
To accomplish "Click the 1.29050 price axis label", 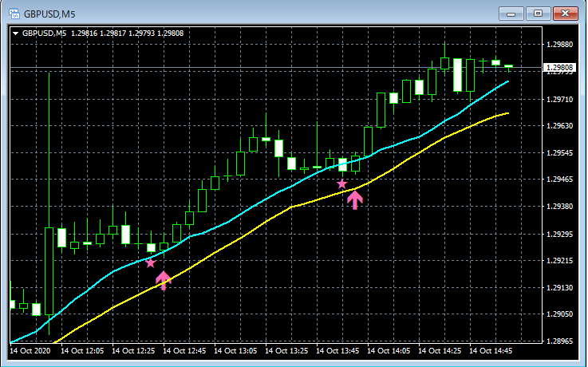I will [x=560, y=314].
